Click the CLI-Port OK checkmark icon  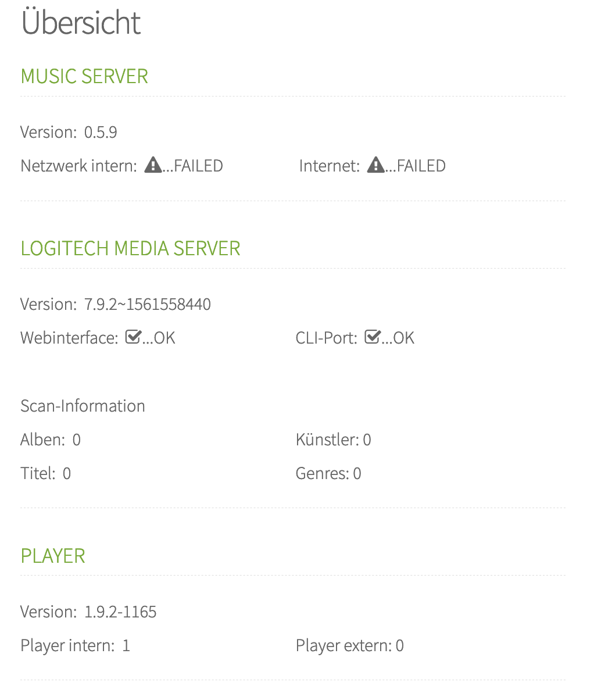pyautogui.click(x=372, y=338)
